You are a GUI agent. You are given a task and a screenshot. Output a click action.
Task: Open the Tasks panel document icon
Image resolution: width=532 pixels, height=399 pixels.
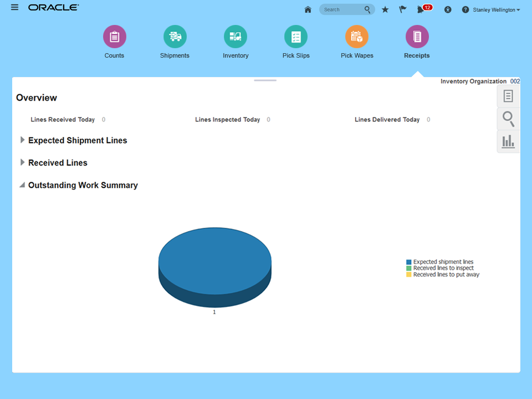(508, 96)
